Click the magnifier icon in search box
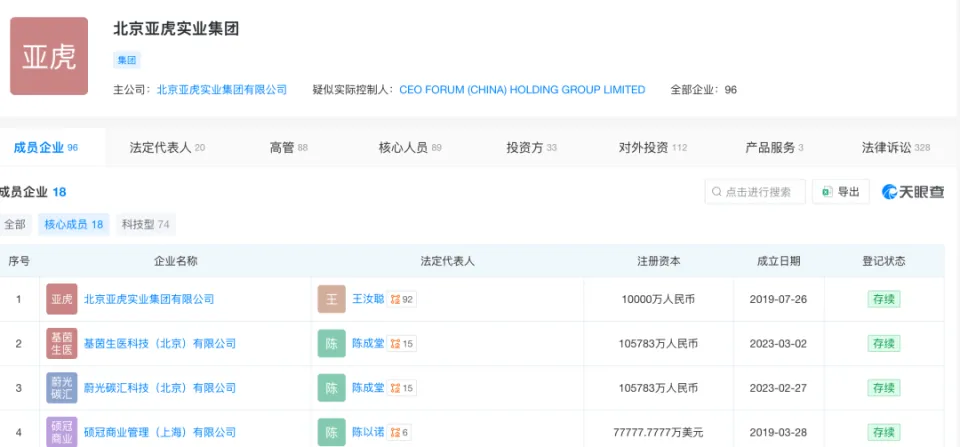960x447 pixels. coord(716,192)
